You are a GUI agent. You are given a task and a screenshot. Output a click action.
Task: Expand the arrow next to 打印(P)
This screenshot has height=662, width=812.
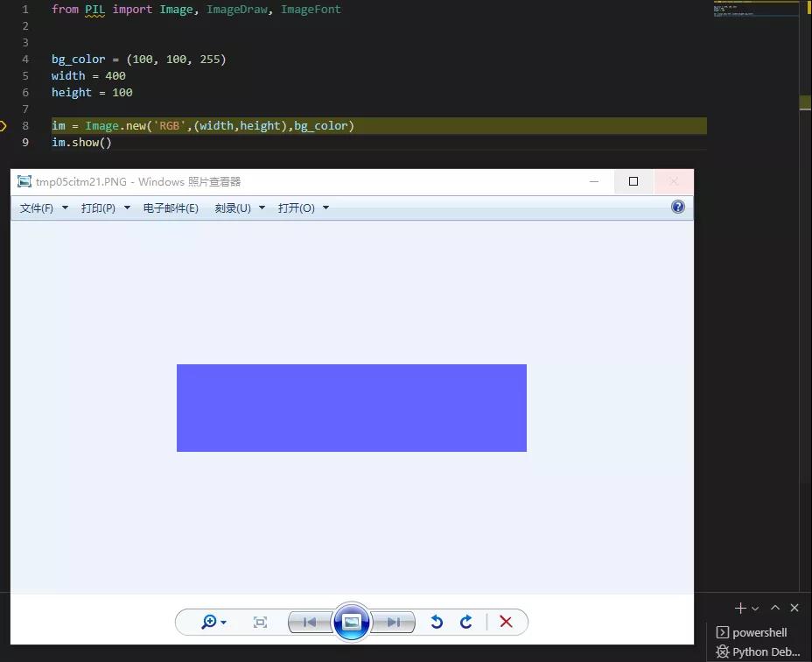click(127, 208)
